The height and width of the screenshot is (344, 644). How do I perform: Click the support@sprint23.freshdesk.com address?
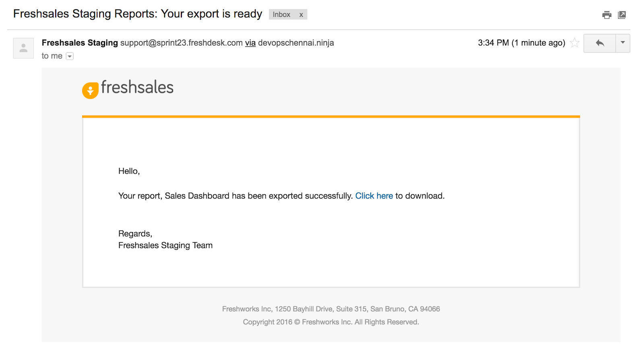click(182, 43)
